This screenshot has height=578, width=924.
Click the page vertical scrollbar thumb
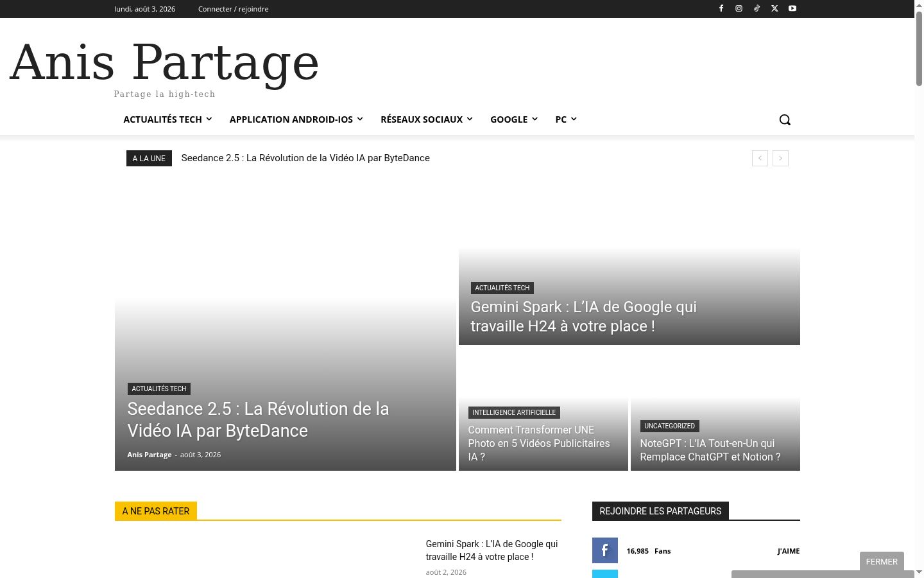[x=919, y=48]
